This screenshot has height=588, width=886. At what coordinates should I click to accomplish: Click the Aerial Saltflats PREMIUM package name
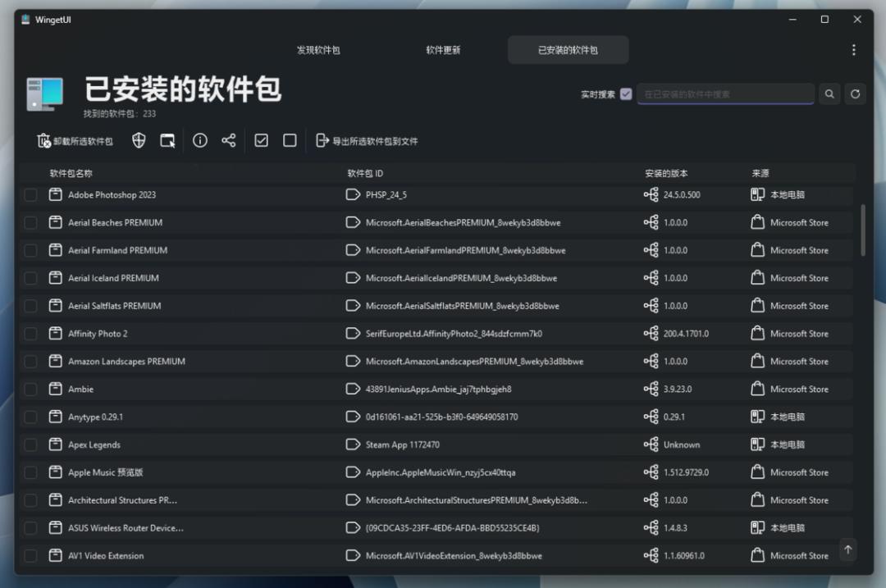[115, 306]
